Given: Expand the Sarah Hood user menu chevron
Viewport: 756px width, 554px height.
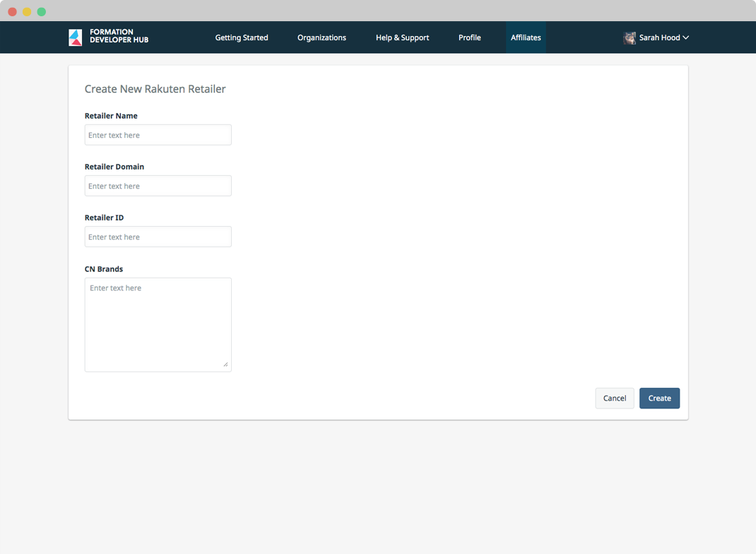Looking at the screenshot, I should [685, 37].
